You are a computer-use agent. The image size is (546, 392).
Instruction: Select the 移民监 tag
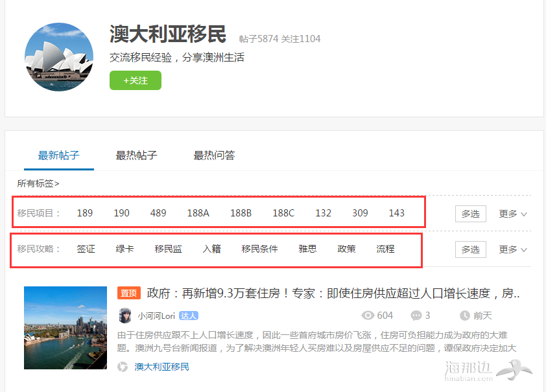tap(168, 249)
